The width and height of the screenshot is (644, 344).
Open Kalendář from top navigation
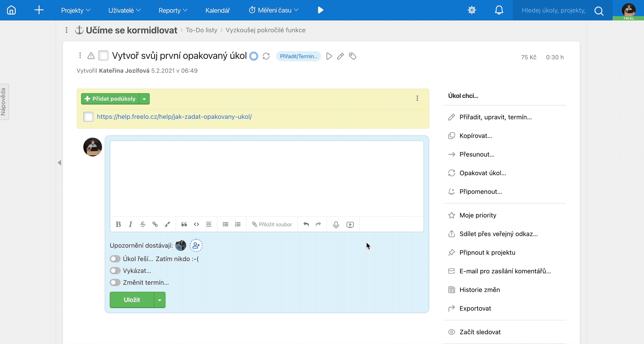pyautogui.click(x=218, y=10)
